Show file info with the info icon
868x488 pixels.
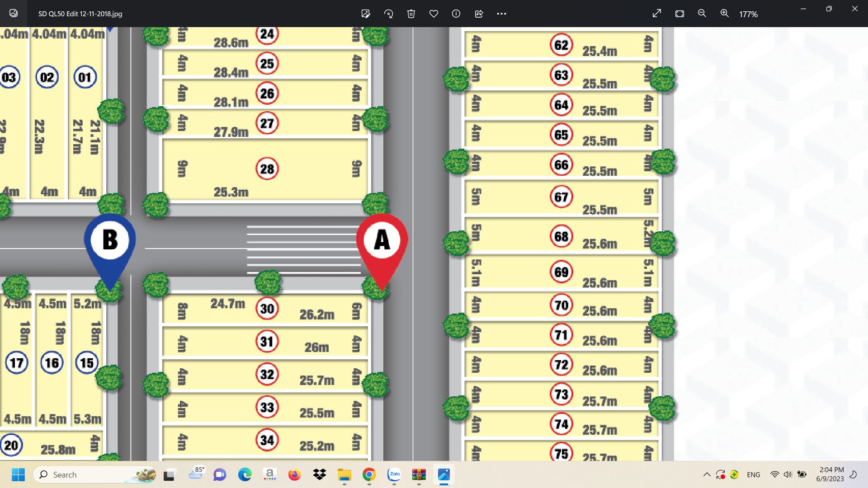point(456,14)
